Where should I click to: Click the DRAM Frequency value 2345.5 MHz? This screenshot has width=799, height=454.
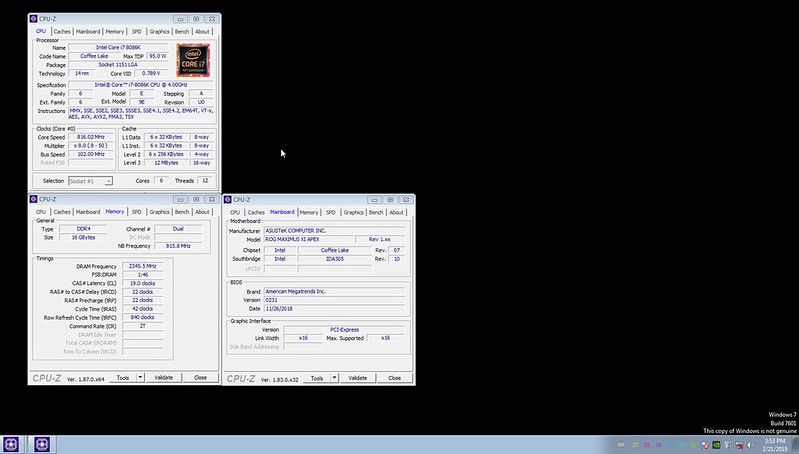pos(143,266)
